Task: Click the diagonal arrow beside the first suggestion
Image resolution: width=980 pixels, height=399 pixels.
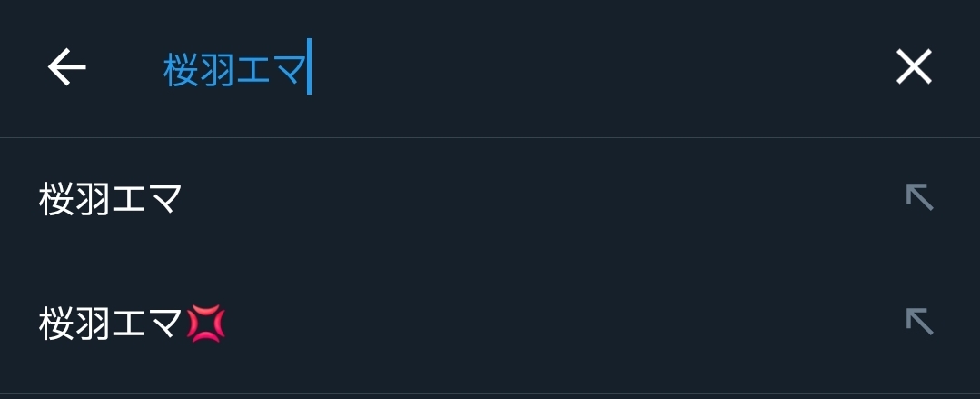Action: tap(919, 197)
